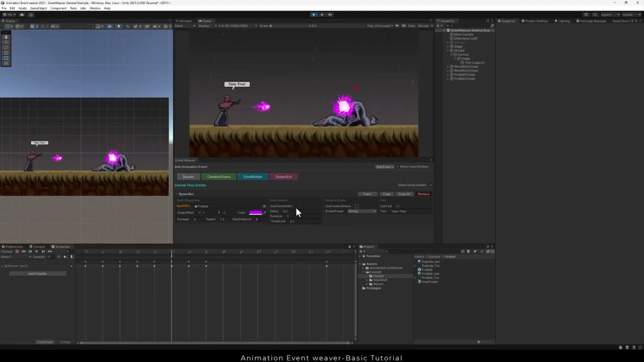The width and height of the screenshot is (644, 362).
Task: Add keyframe icon in Animation window
Action: [65, 257]
